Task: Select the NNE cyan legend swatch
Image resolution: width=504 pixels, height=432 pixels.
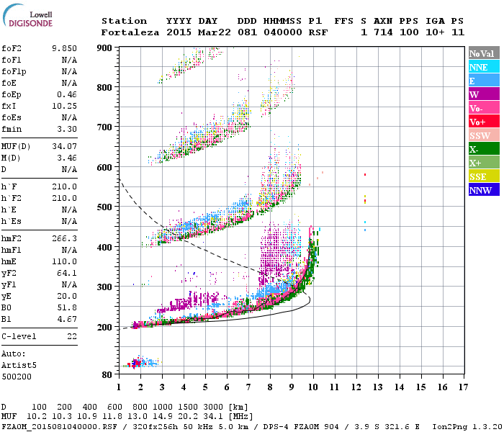Action: (484, 67)
